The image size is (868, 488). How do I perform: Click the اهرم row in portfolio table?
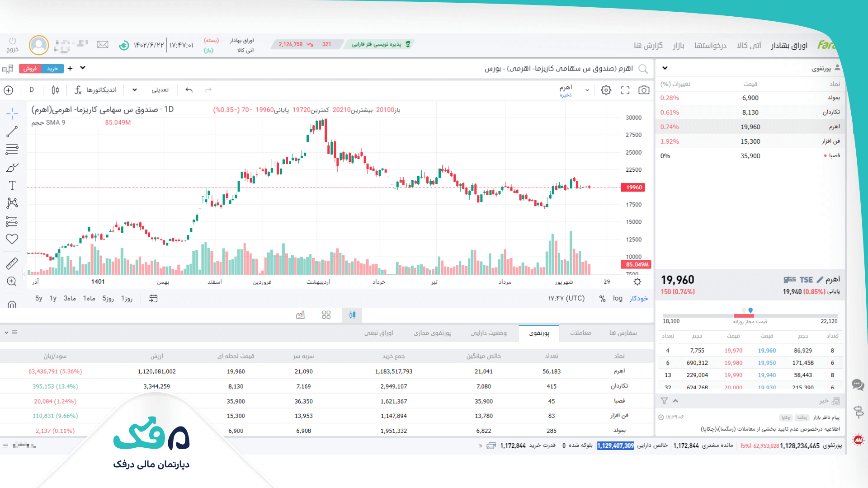(x=326, y=371)
